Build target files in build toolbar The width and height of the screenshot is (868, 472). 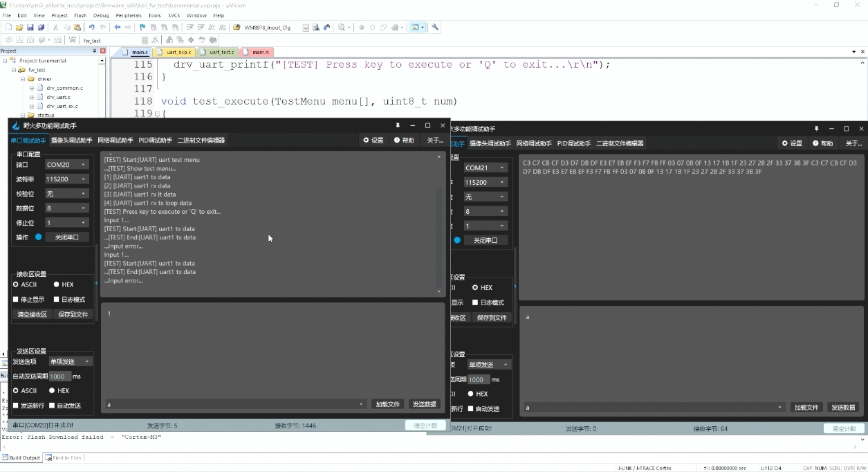click(19, 40)
